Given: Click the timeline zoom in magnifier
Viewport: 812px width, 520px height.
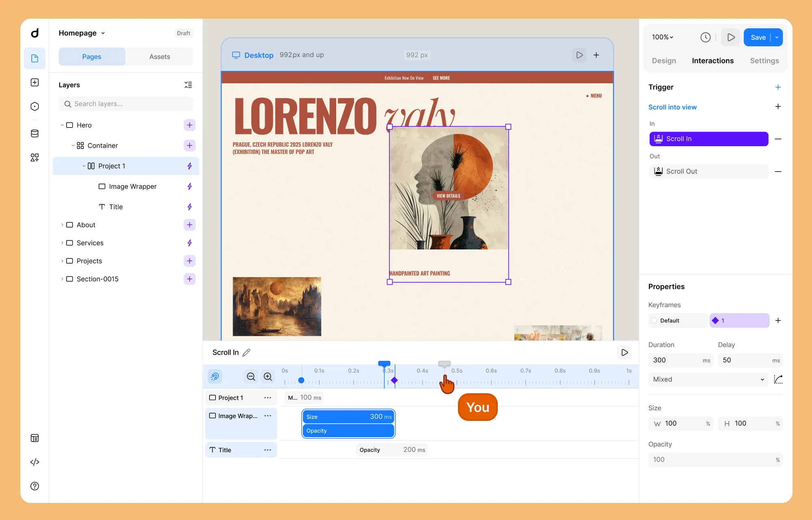Looking at the screenshot, I should [x=268, y=377].
